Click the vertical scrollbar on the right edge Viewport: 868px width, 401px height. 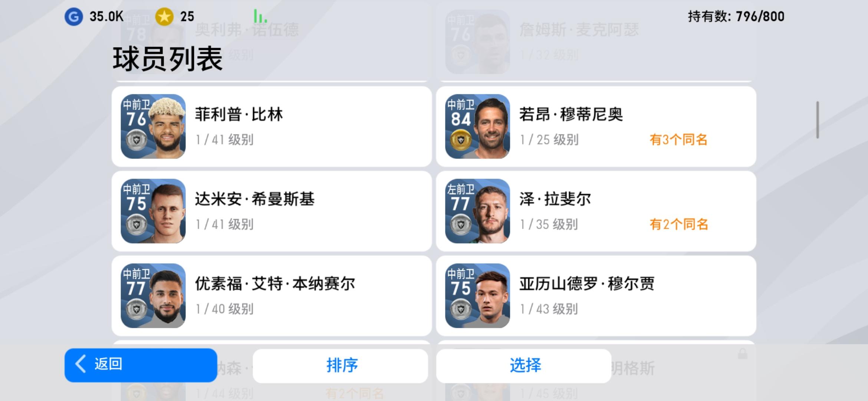tap(818, 120)
